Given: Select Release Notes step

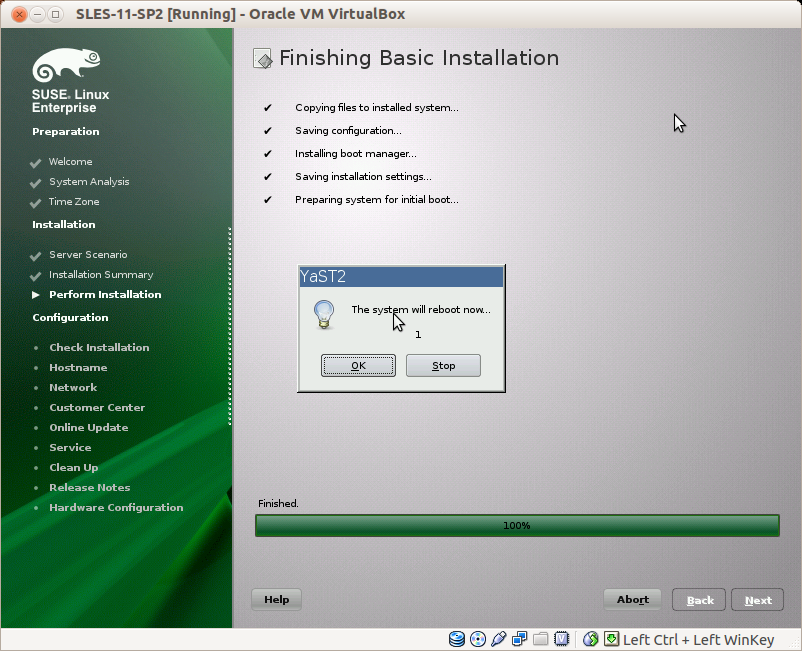Looking at the screenshot, I should tap(90, 487).
